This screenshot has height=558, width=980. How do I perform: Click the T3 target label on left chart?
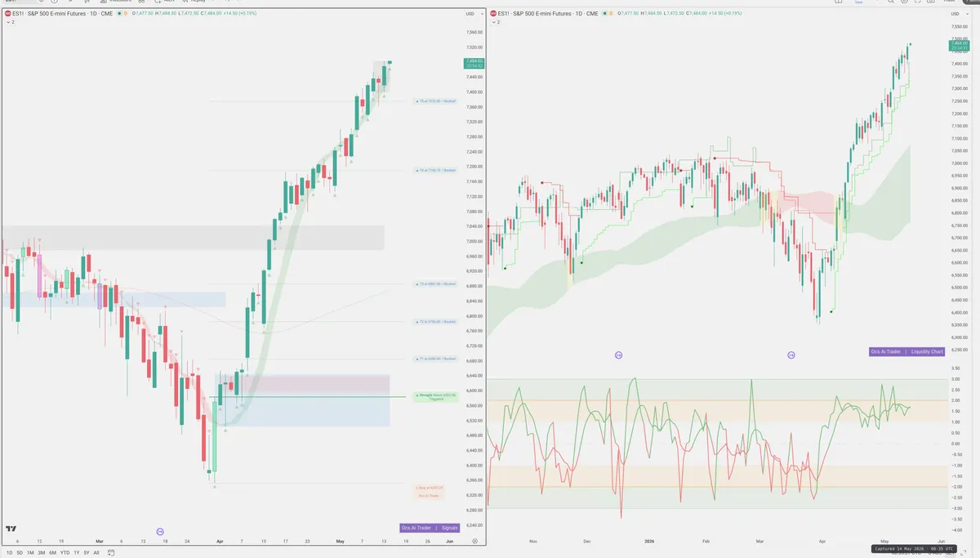click(435, 283)
